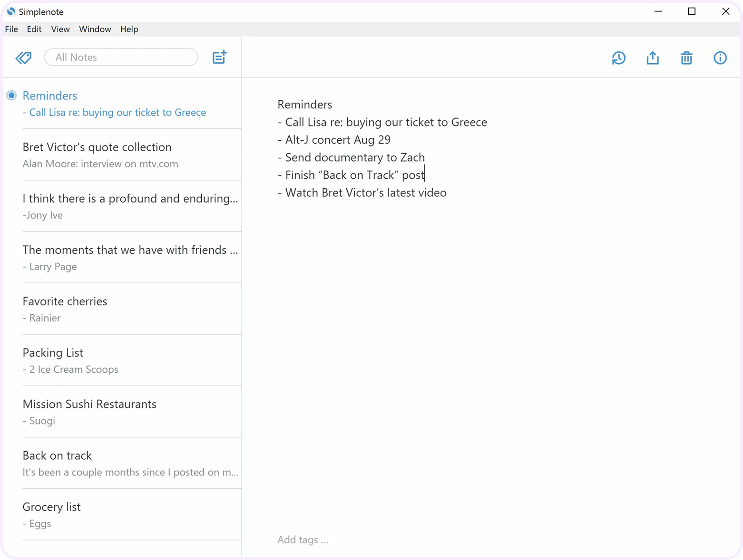Click the Simplenote logo in title bar
The image size is (743, 560).
(10, 11)
